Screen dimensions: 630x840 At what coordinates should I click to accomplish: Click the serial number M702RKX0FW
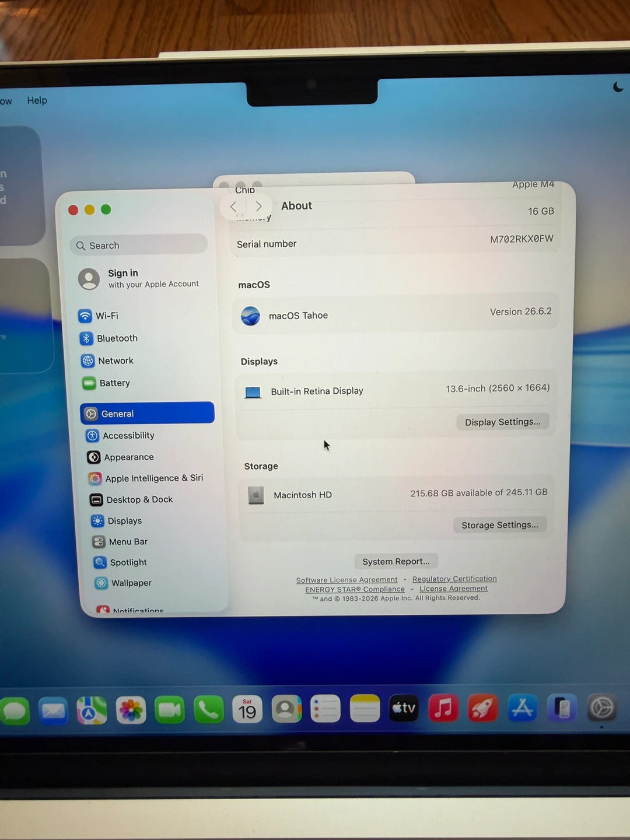[x=521, y=239]
